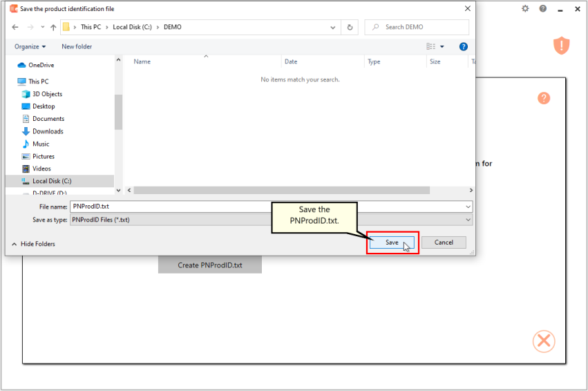588x391 pixels.
Task: Minimize the main application window
Action: point(560,10)
